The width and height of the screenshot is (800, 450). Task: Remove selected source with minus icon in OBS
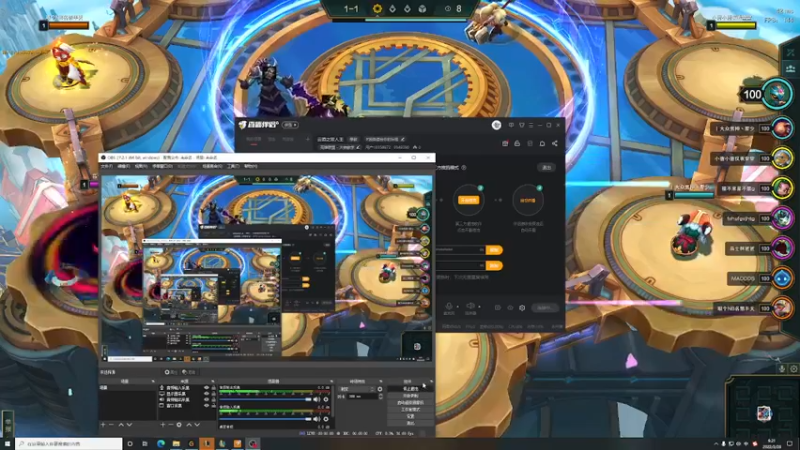[x=171, y=425]
